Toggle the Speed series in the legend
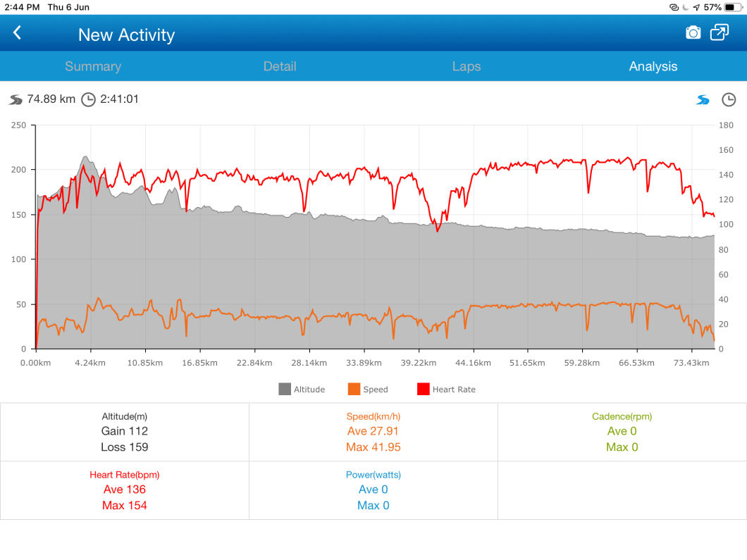The image size is (747, 560). click(368, 389)
